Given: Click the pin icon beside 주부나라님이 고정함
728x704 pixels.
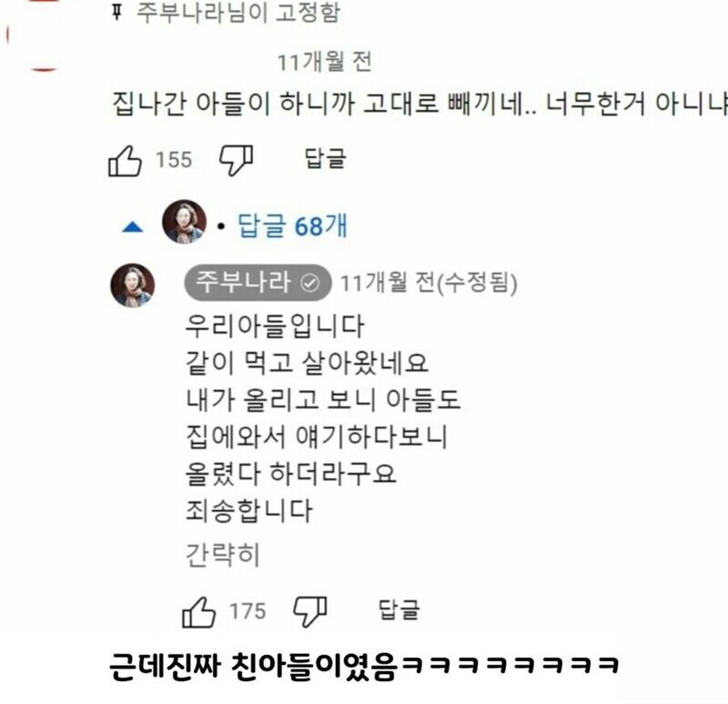Looking at the screenshot, I should tap(117, 12).
